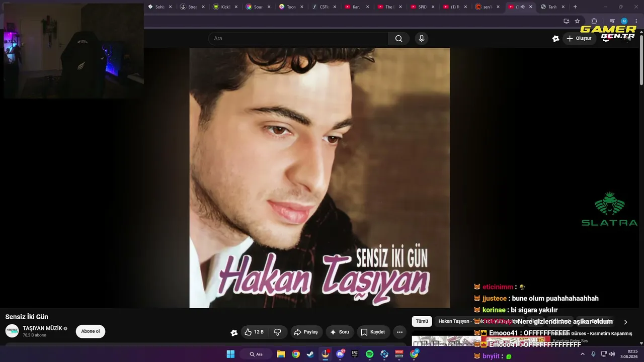Click the system tray microphone icon

(x=593, y=354)
